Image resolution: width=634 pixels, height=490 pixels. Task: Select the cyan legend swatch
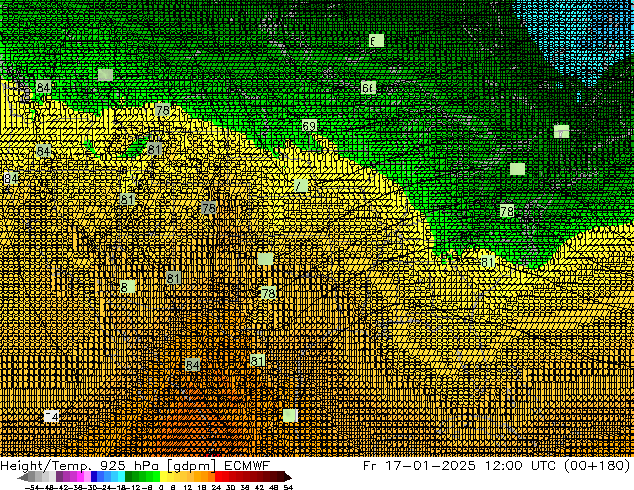point(121,477)
